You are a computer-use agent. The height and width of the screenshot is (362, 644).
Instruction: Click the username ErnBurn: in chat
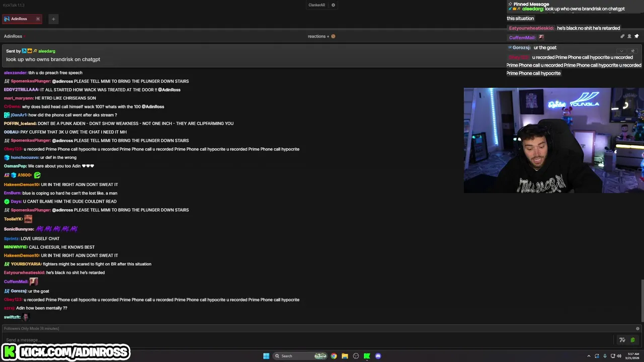pyautogui.click(x=13, y=193)
